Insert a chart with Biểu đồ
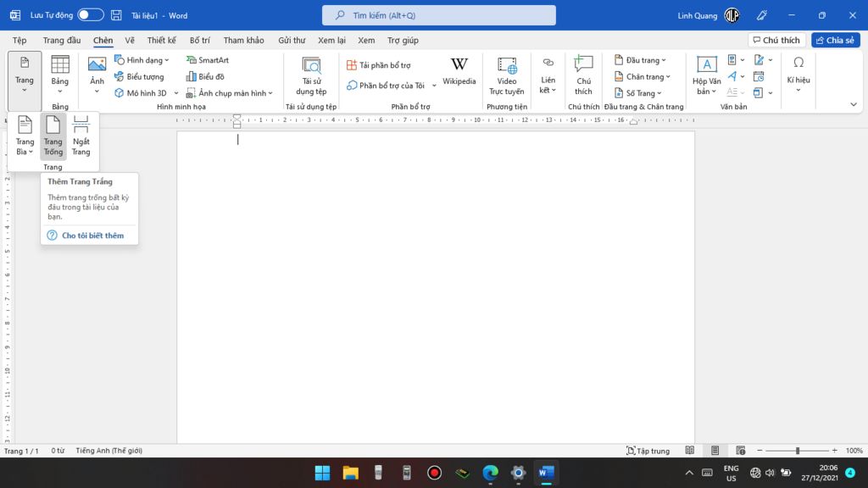The image size is (868, 488). click(205, 76)
